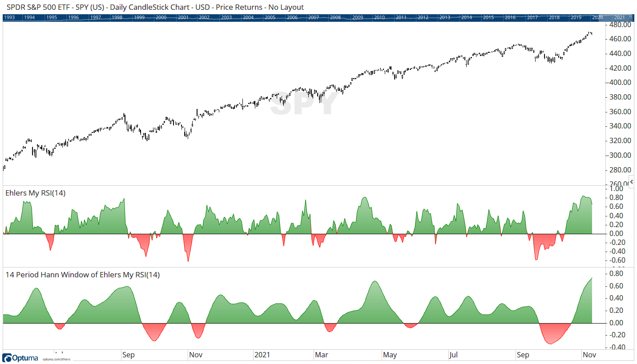637x364 pixels.
Task: Click the 360.00 price axis label
Action: 619,112
